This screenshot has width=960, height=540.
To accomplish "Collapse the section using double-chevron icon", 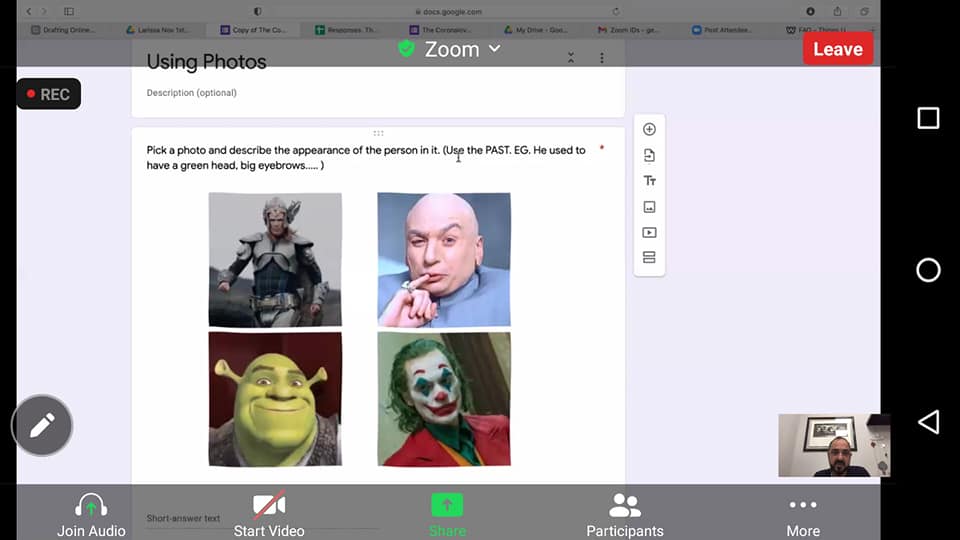I will tap(571, 58).
